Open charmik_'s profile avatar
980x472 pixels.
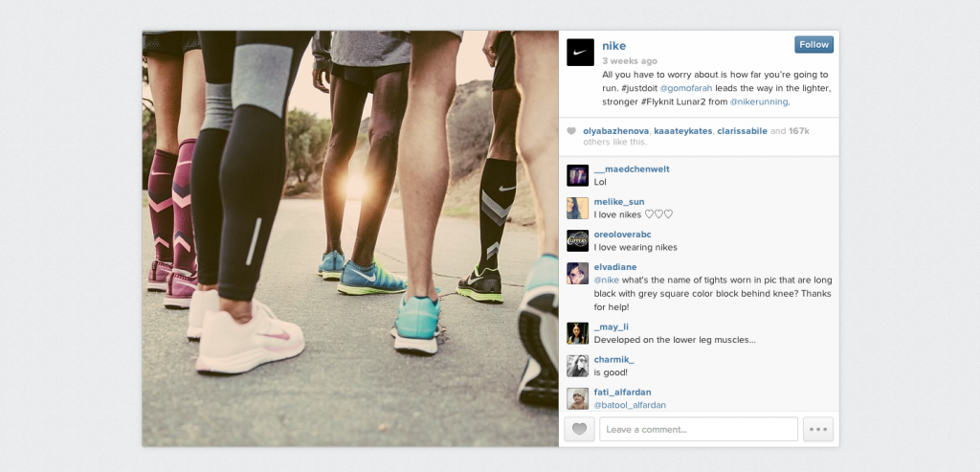click(577, 366)
